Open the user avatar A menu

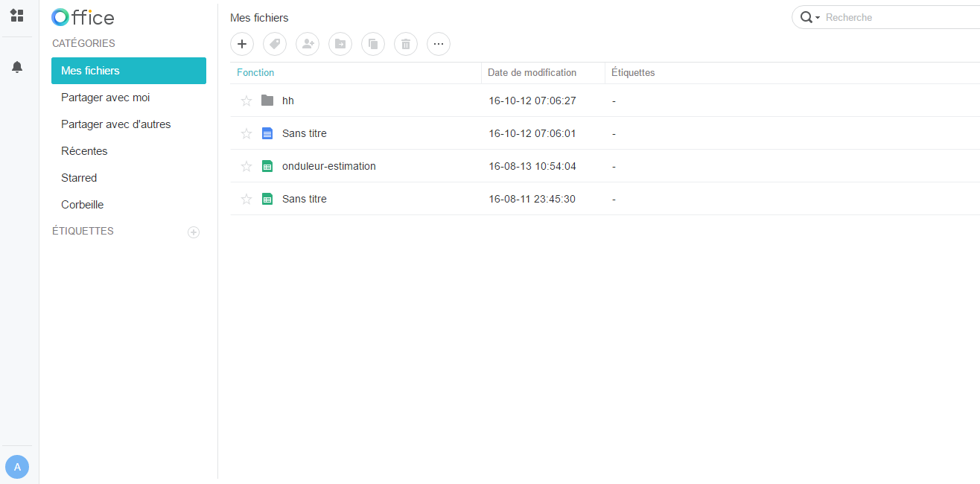pos(17,467)
